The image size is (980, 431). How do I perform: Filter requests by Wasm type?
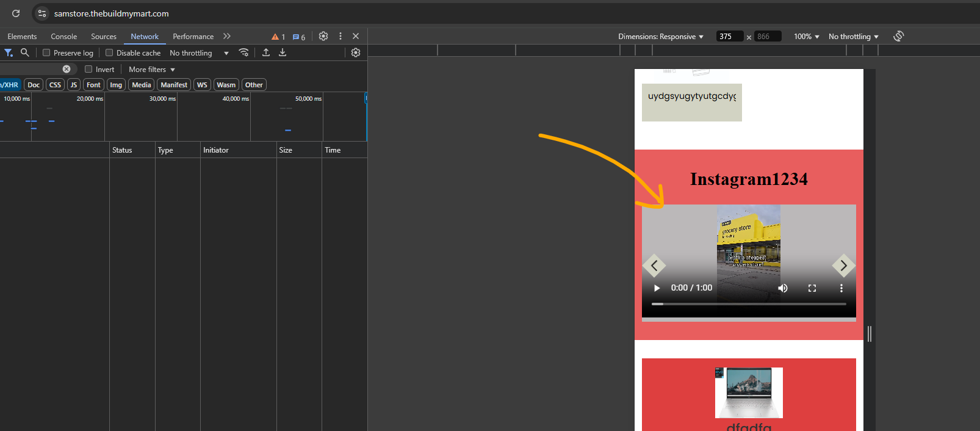click(x=226, y=85)
